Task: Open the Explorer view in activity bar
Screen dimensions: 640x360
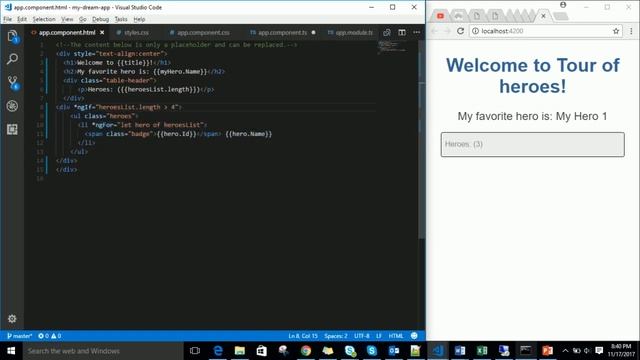Action: click(12, 37)
